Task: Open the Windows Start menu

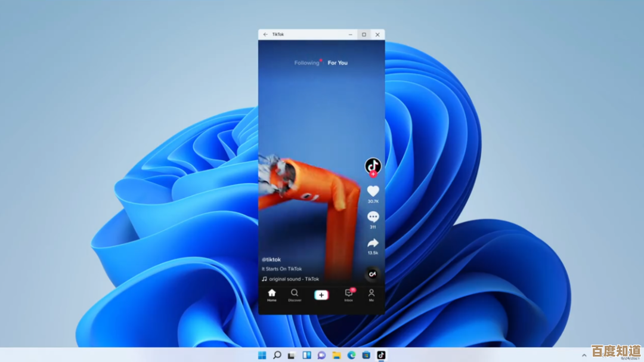Action: coord(262,354)
